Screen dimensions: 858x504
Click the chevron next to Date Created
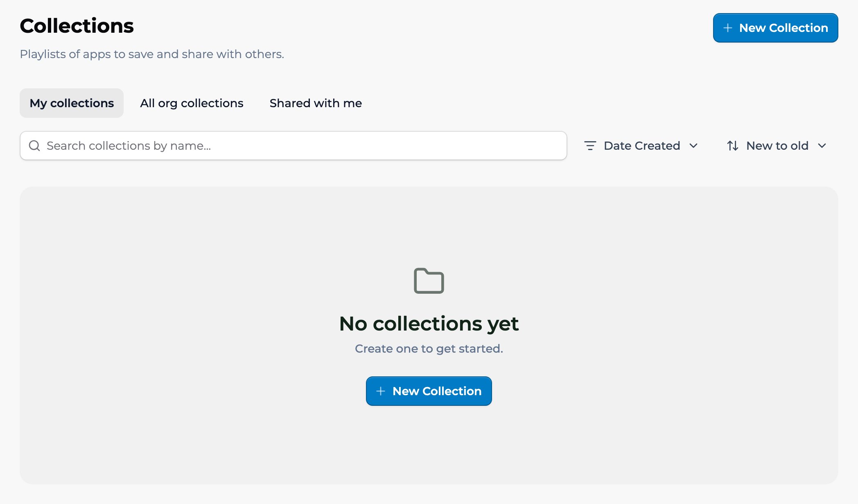tap(693, 146)
